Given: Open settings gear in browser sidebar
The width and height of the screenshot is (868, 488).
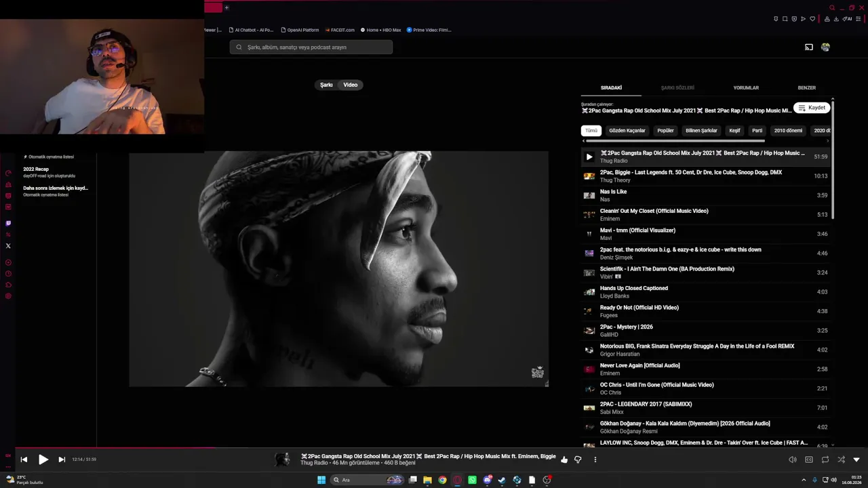Looking at the screenshot, I should pyautogui.click(x=8, y=296).
